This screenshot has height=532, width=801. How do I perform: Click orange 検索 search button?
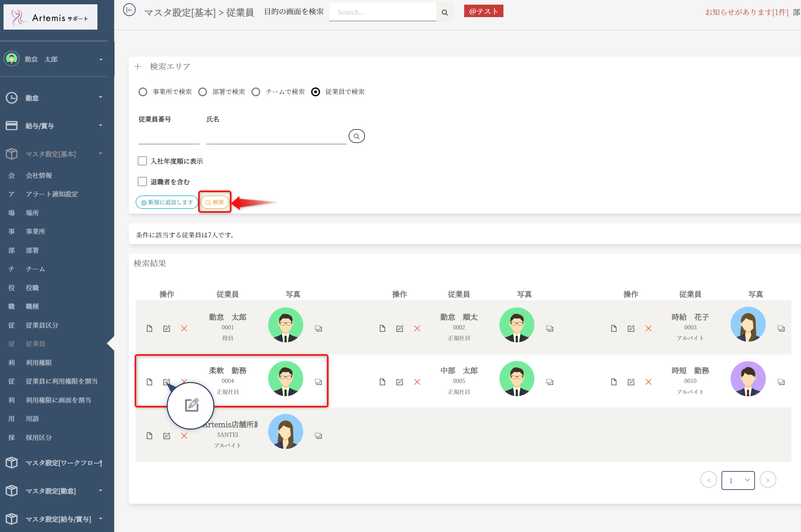pos(215,202)
